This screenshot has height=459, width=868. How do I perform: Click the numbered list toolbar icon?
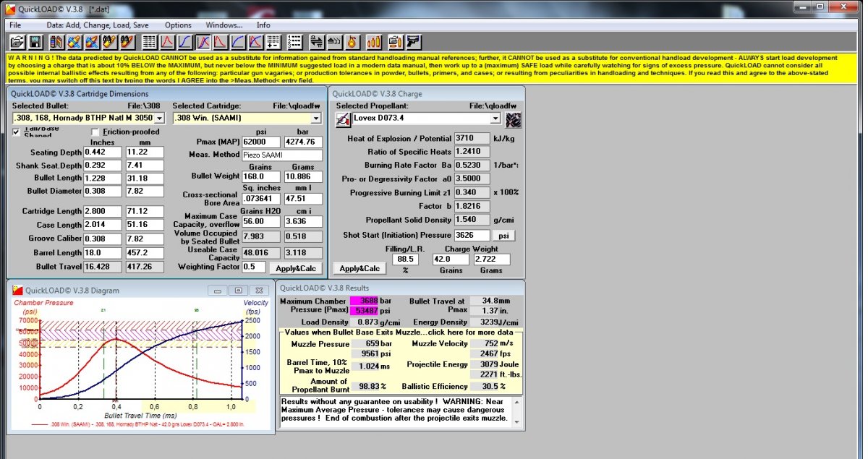pyautogui.click(x=294, y=42)
